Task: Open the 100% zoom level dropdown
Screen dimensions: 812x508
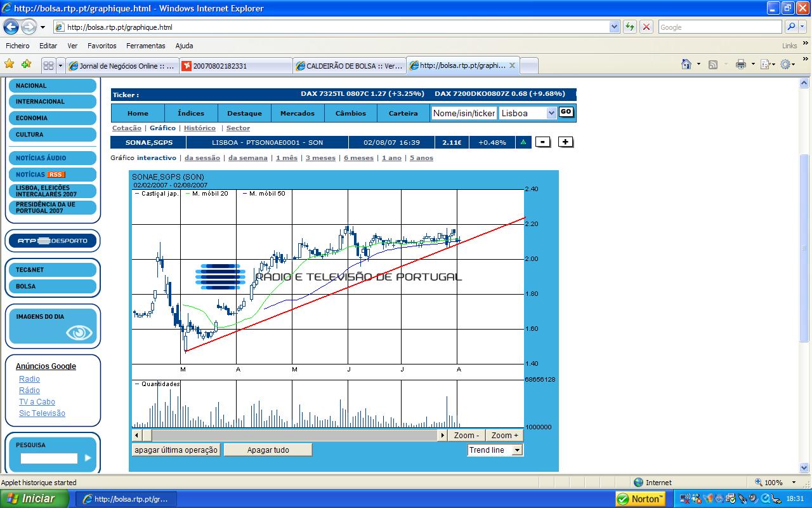Action: [793, 483]
